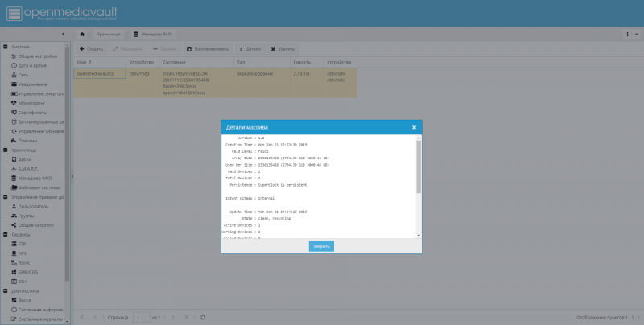
Task: Click the Закрыть button in the dialog
Action: click(x=321, y=246)
